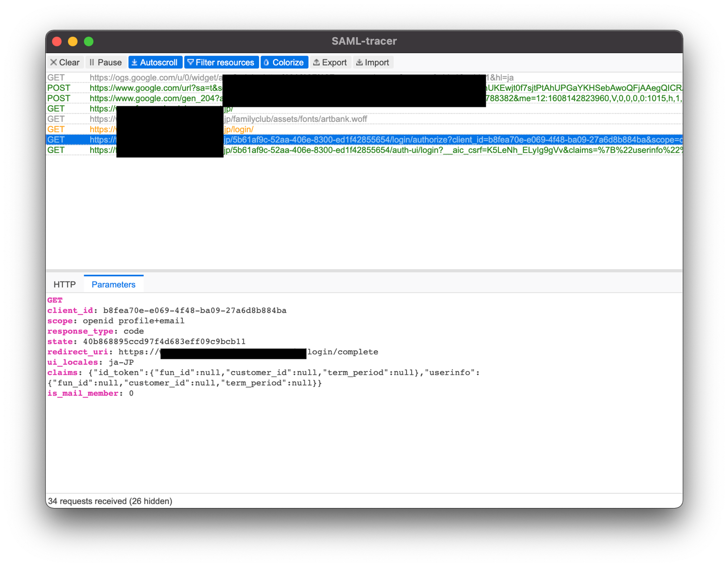
Task: Click the SAML-tracer window title
Action: (364, 41)
